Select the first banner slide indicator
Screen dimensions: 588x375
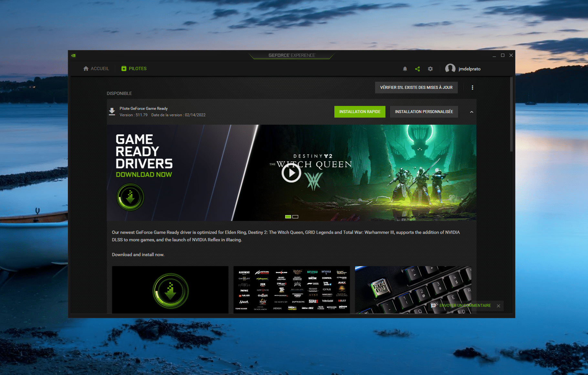pos(288,217)
